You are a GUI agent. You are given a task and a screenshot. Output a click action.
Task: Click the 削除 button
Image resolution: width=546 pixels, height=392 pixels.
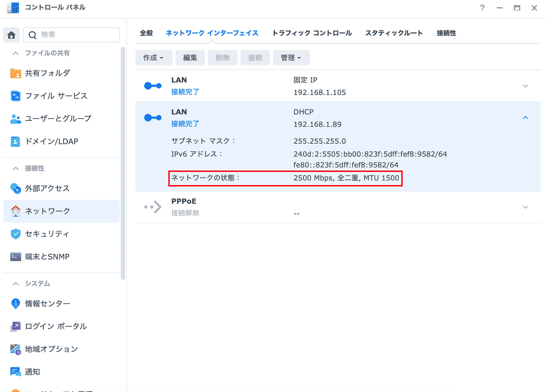click(x=223, y=58)
